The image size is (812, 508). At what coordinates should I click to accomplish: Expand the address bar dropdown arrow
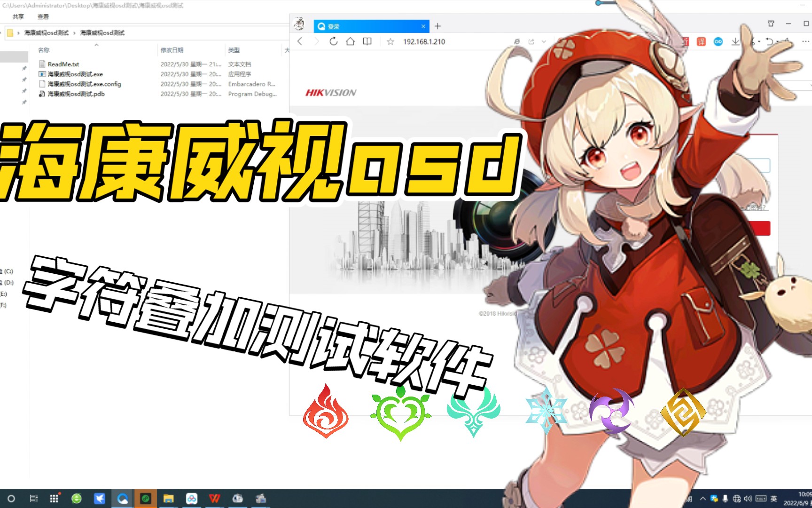point(544,41)
